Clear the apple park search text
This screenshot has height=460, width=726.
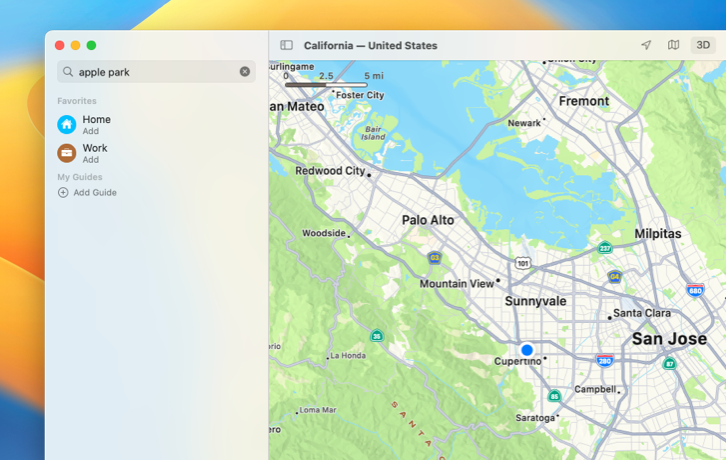244,71
